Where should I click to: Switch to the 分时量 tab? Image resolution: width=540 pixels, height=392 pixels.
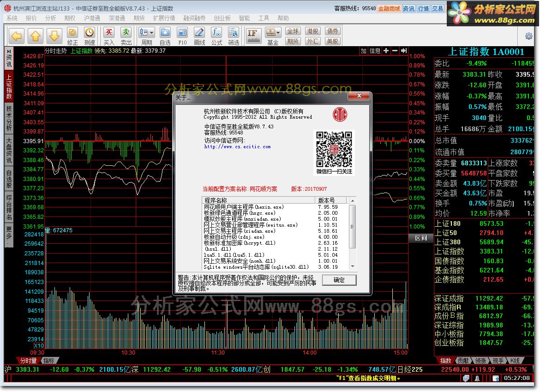28,361
